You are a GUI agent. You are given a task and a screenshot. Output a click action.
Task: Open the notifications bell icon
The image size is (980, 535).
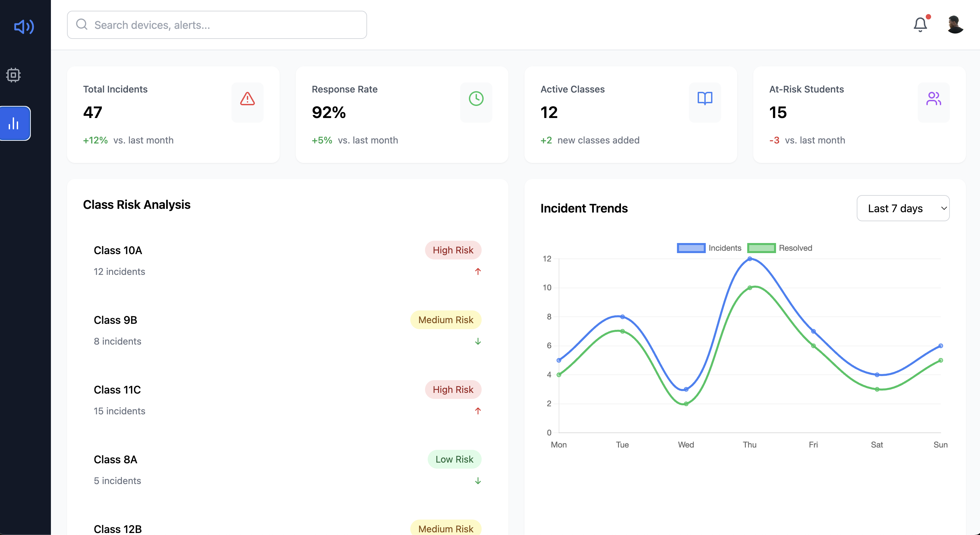[x=920, y=25]
